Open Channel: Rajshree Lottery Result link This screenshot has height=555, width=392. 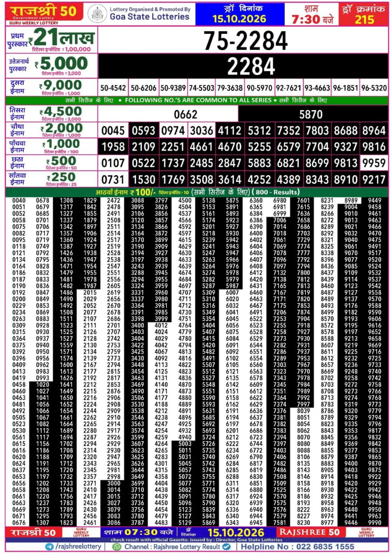[172, 547]
